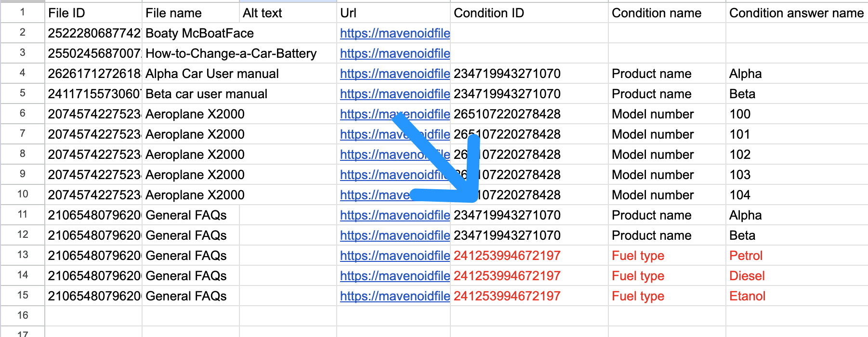
Task: Select row 13 by its row number
Action: [x=23, y=255]
